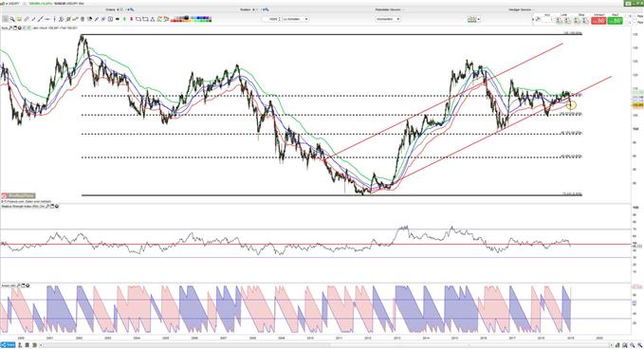Click the green window icon top right
This screenshot has height=349, width=644.
click(x=628, y=4)
